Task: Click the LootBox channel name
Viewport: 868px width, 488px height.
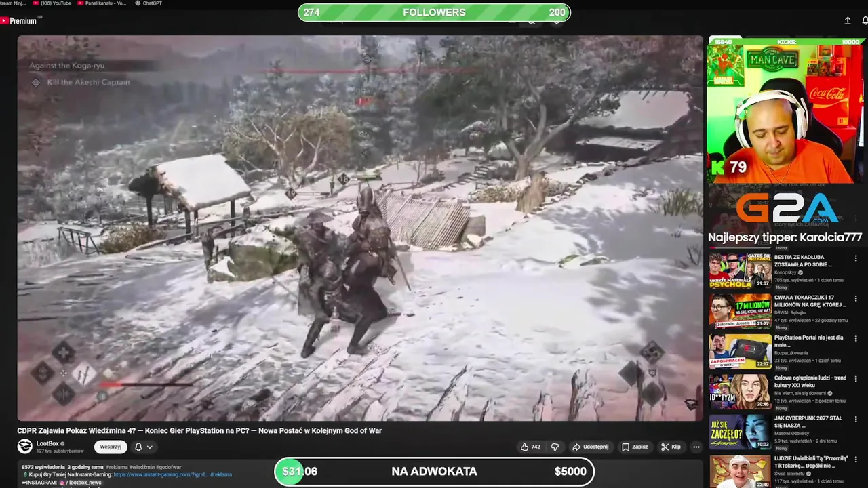Action: [x=47, y=443]
